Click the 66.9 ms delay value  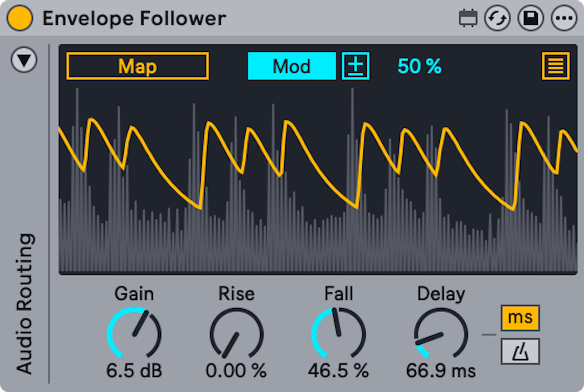[441, 370]
